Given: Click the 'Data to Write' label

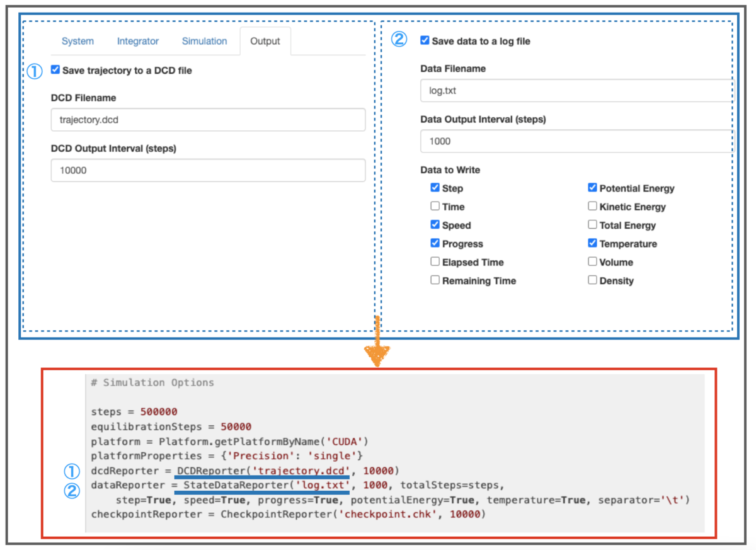Looking at the screenshot, I should point(450,170).
